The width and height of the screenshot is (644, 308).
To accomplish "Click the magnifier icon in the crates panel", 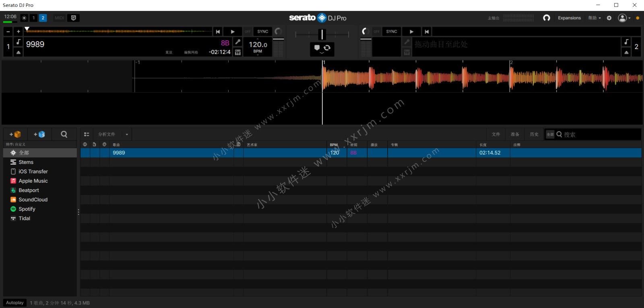I will (x=64, y=134).
